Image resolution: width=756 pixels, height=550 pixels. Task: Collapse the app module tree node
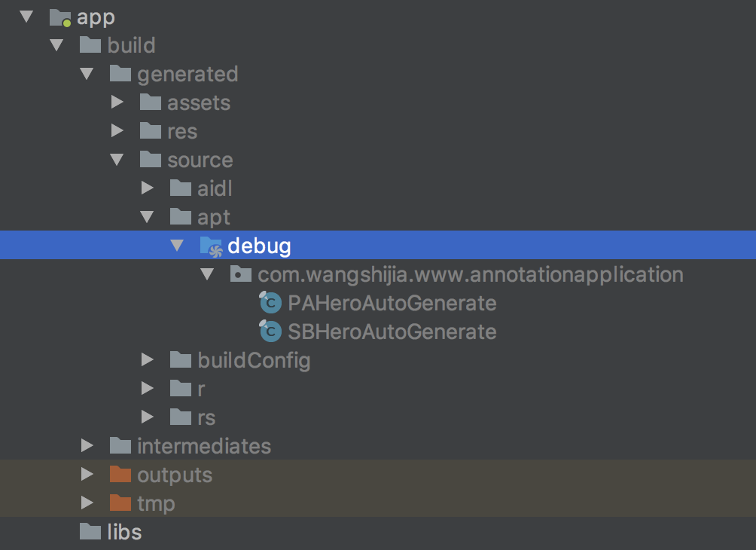pyautogui.click(x=27, y=17)
